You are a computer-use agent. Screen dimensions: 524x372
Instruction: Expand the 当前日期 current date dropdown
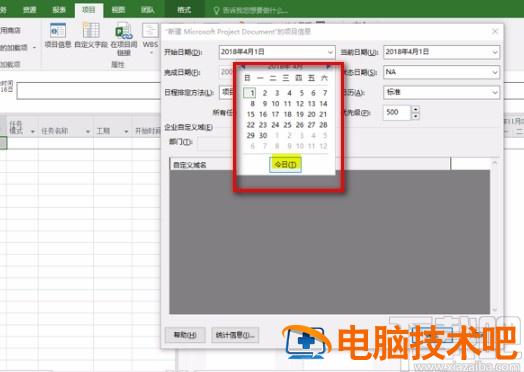coord(495,52)
